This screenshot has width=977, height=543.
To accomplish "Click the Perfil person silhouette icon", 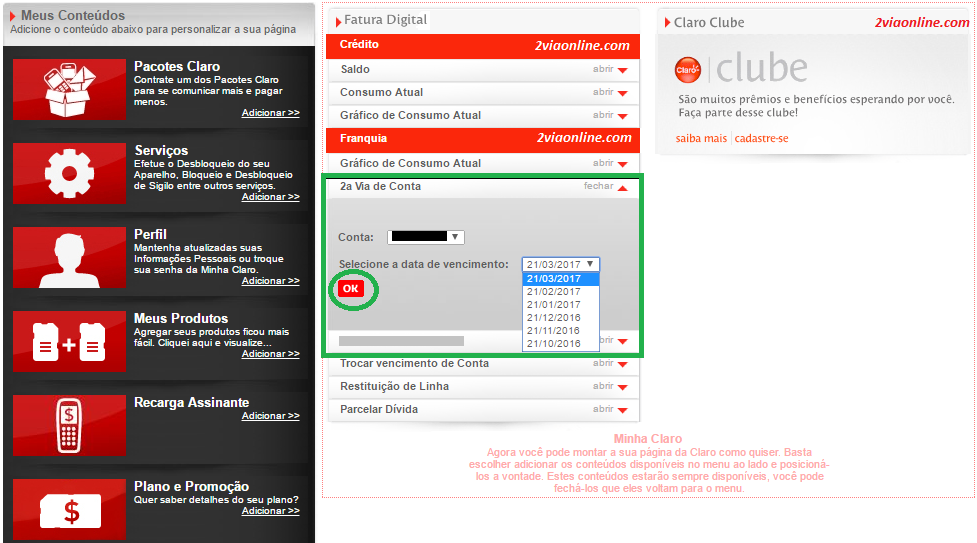I will tap(69, 257).
